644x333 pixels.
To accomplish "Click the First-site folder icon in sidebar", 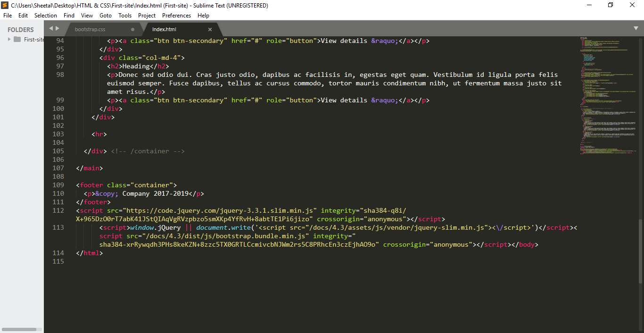I will click(17, 40).
